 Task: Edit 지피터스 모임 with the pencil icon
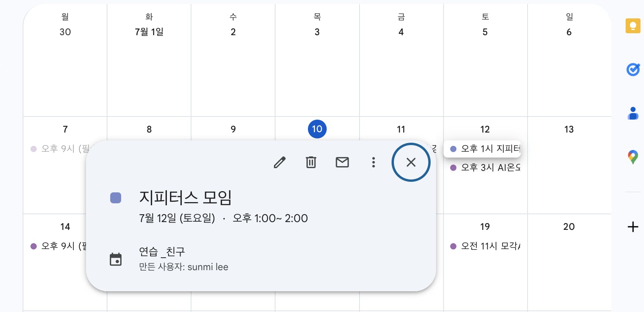point(280,162)
